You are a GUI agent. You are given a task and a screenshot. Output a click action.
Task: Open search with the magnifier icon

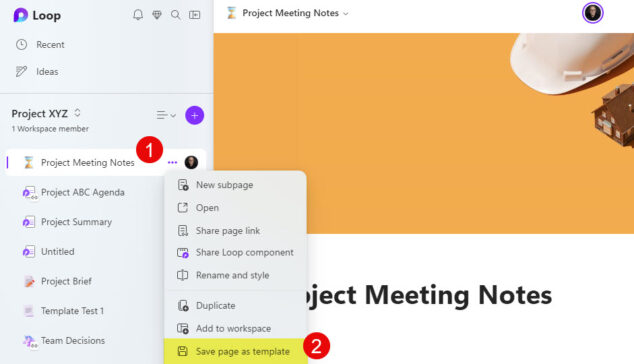point(175,15)
